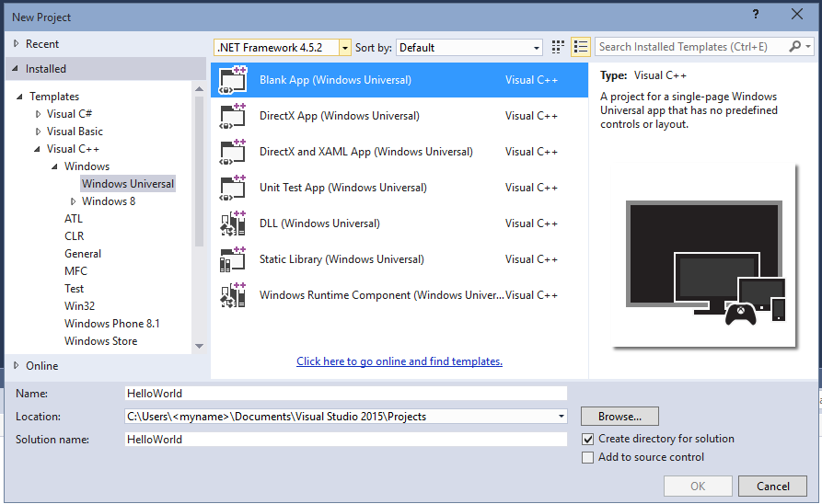Select DLL (Windows Universal) text
Image resolution: width=822 pixels, height=504 pixels.
(x=319, y=223)
